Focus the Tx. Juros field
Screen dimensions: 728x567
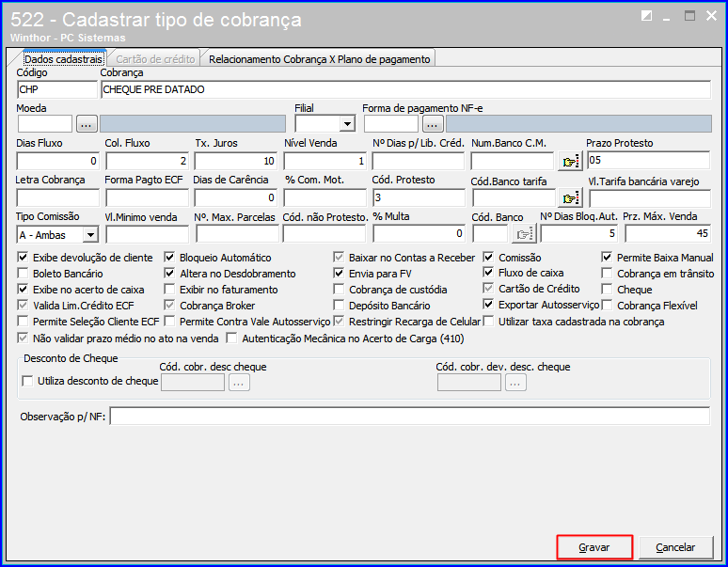(x=235, y=161)
